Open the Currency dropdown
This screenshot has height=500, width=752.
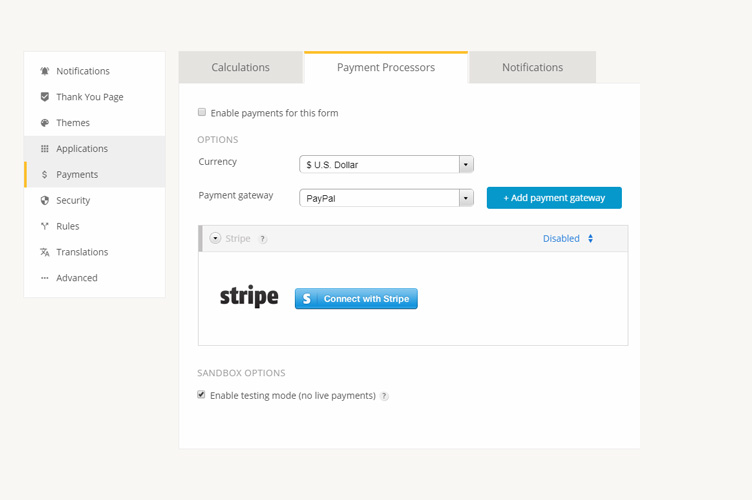click(x=387, y=164)
